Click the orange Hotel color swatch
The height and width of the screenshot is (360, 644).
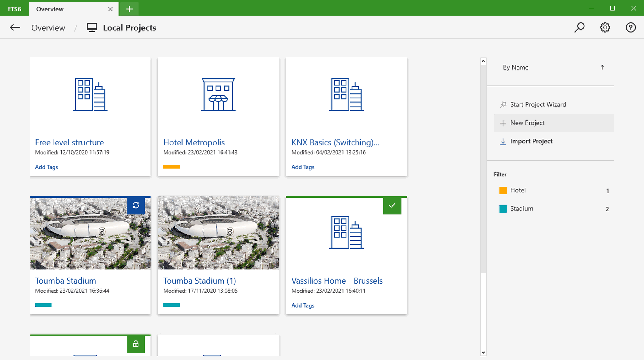click(x=503, y=190)
